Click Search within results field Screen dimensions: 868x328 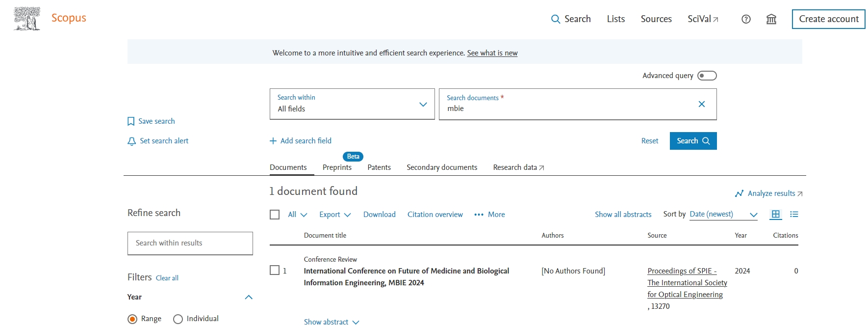[x=190, y=243]
